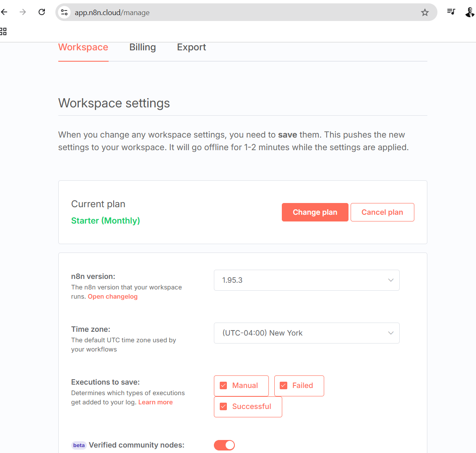Screen dimensions: 476x453
Task: Click the Starter (Monthly) plan text
Action: point(105,221)
